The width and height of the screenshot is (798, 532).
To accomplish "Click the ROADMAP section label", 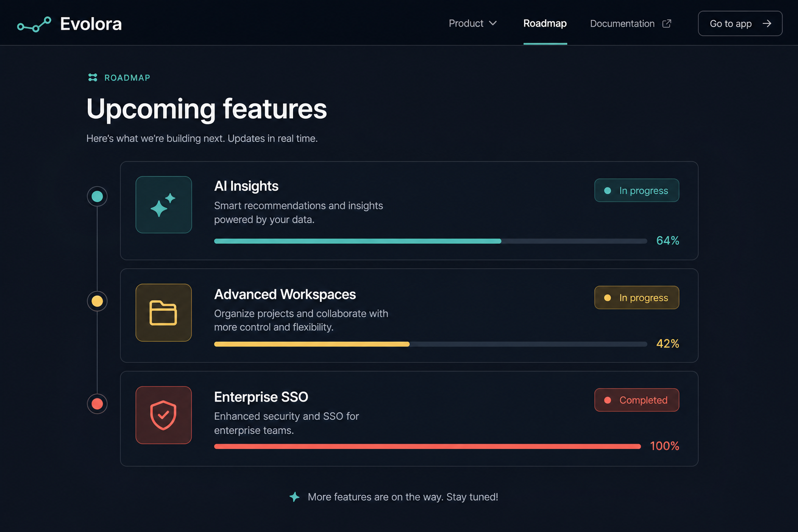I will click(127, 77).
